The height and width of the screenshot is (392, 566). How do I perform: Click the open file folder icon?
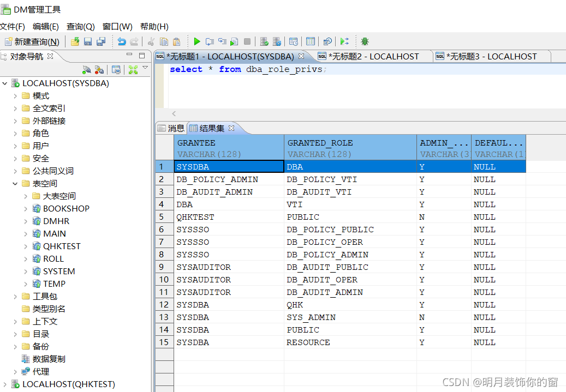[75, 41]
